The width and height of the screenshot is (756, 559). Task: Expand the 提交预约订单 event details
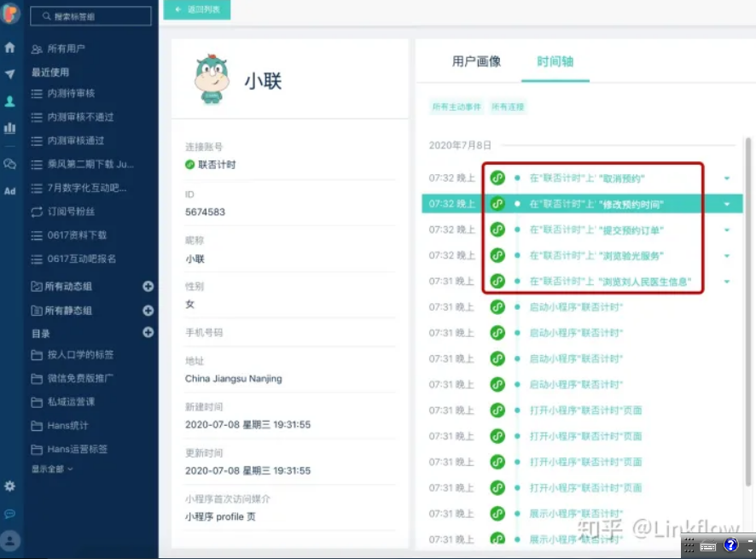tap(727, 230)
